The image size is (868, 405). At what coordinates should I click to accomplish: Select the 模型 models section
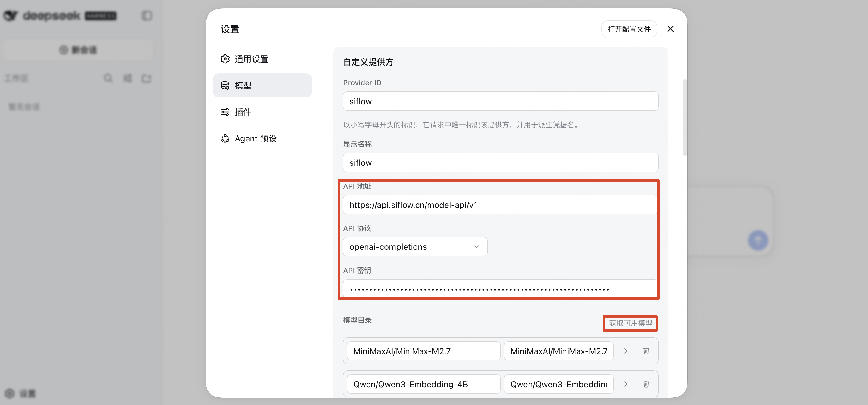[262, 85]
